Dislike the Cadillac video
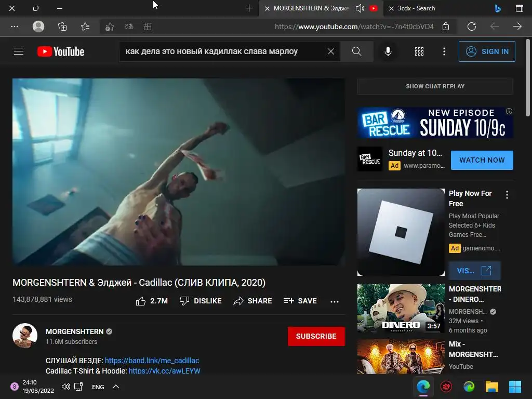 point(201,301)
